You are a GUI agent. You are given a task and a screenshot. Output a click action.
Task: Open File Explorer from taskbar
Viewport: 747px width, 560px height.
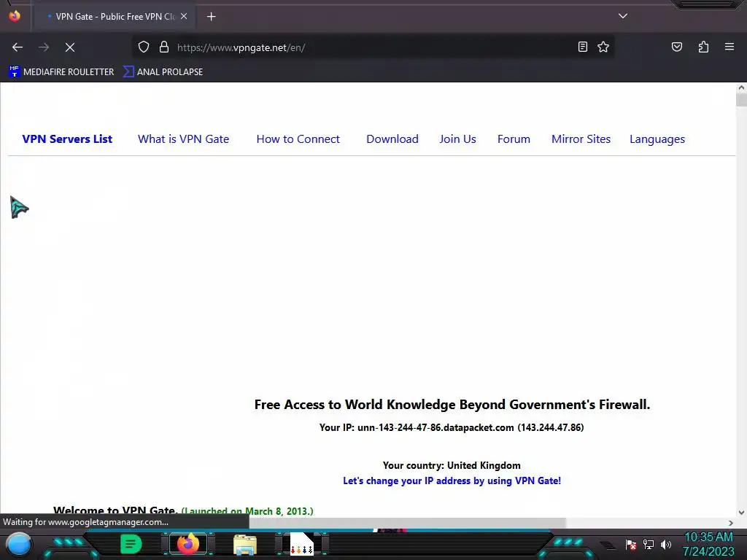[x=245, y=545]
